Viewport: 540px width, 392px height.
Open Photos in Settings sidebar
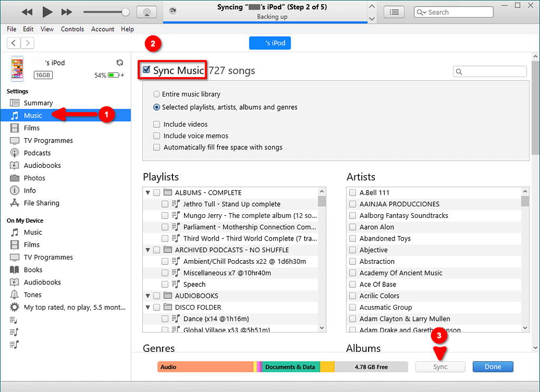coord(34,178)
